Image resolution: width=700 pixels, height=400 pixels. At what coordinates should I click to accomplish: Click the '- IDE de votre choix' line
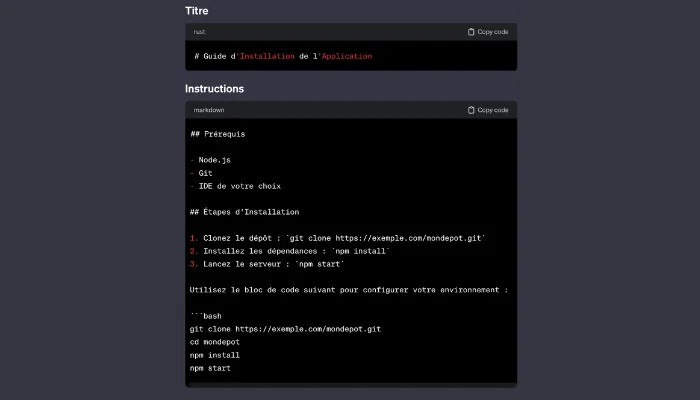pyautogui.click(x=235, y=186)
